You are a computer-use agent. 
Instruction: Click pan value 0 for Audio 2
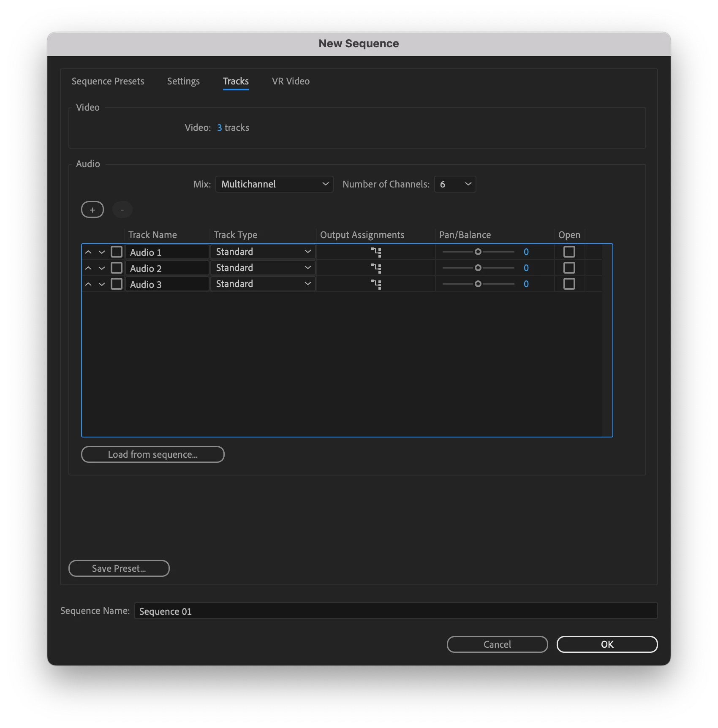tap(526, 268)
